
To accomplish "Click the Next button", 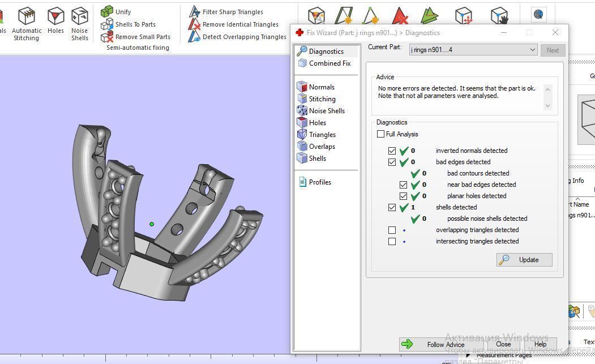I will [x=553, y=50].
